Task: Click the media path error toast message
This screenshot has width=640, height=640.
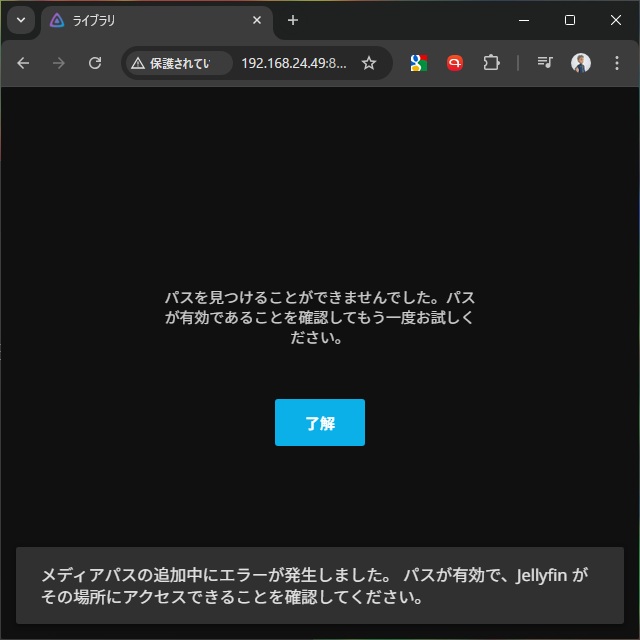Action: pos(319,586)
